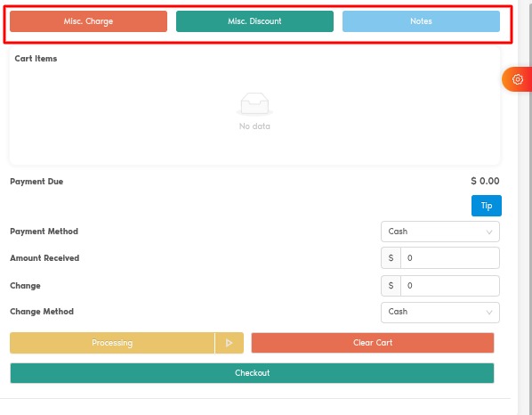Click the Payment Due label

point(36,182)
